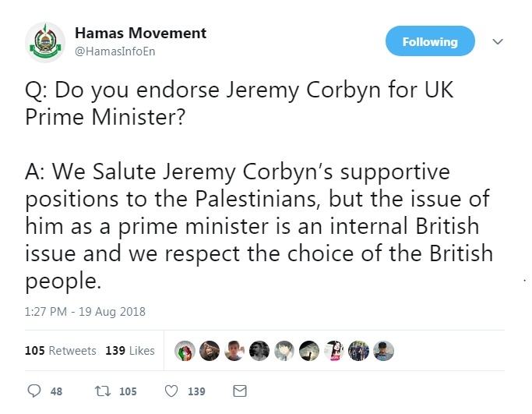Toggle the Following button to unfollow
The width and height of the screenshot is (532, 414).
(430, 41)
